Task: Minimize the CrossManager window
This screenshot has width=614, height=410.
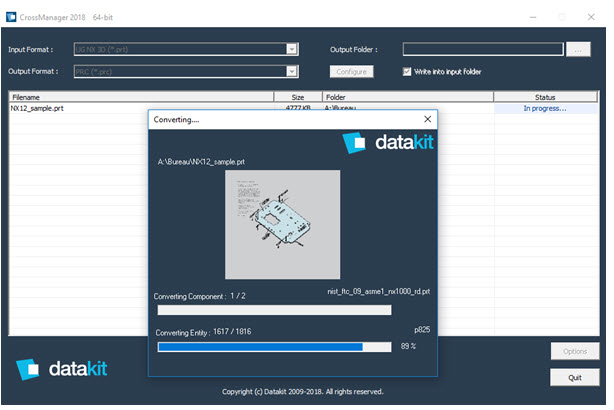Action: tap(533, 17)
